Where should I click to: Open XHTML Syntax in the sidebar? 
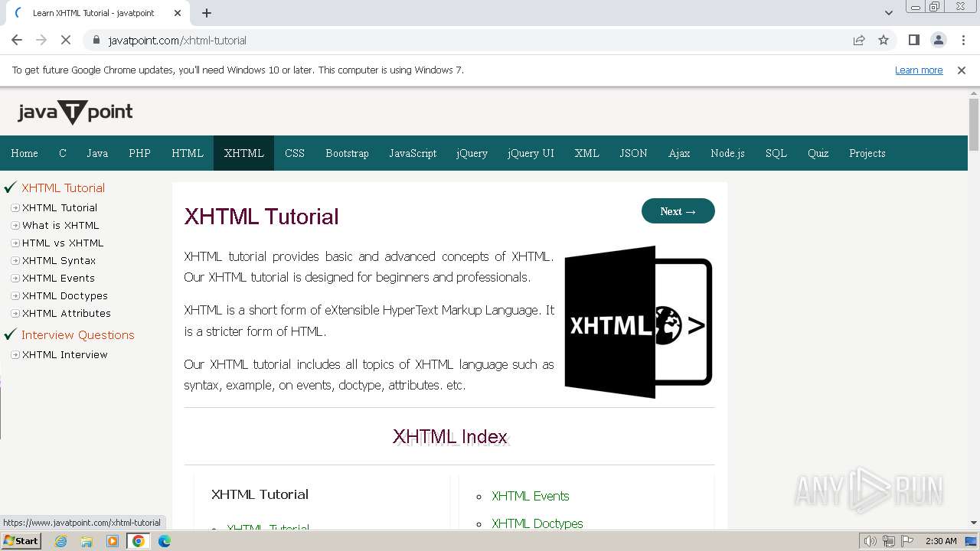[x=59, y=260]
